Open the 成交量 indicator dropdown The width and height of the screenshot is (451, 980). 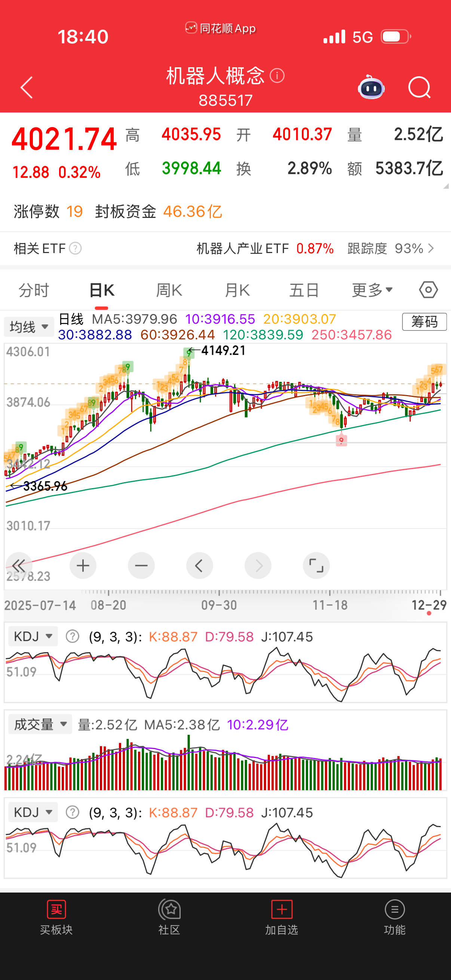click(x=40, y=724)
